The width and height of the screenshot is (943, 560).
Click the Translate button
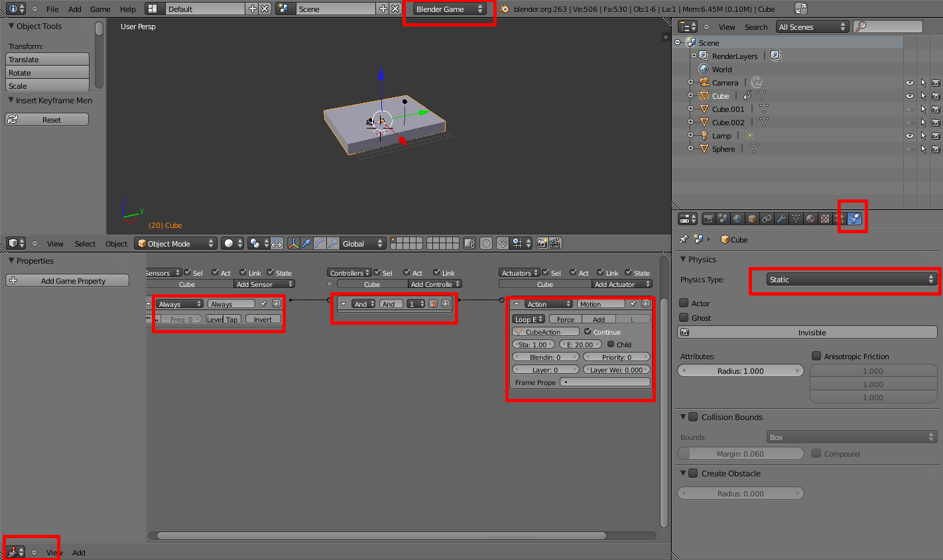click(47, 60)
